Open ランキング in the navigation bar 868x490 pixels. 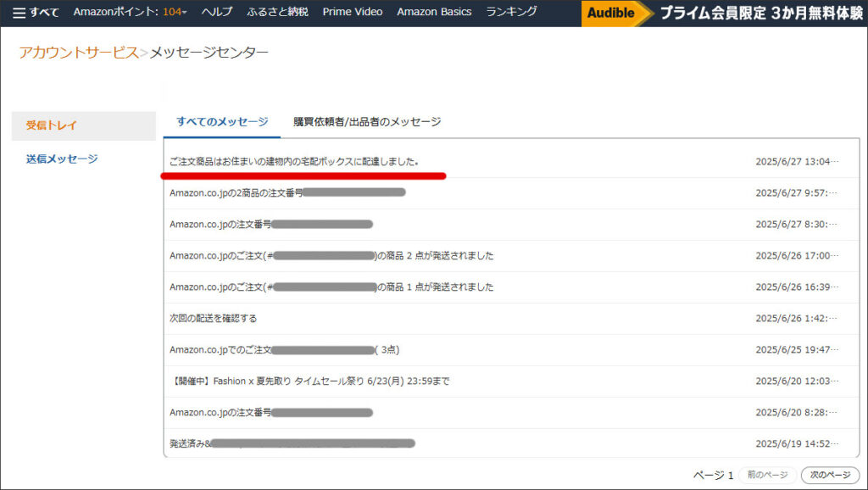point(511,12)
